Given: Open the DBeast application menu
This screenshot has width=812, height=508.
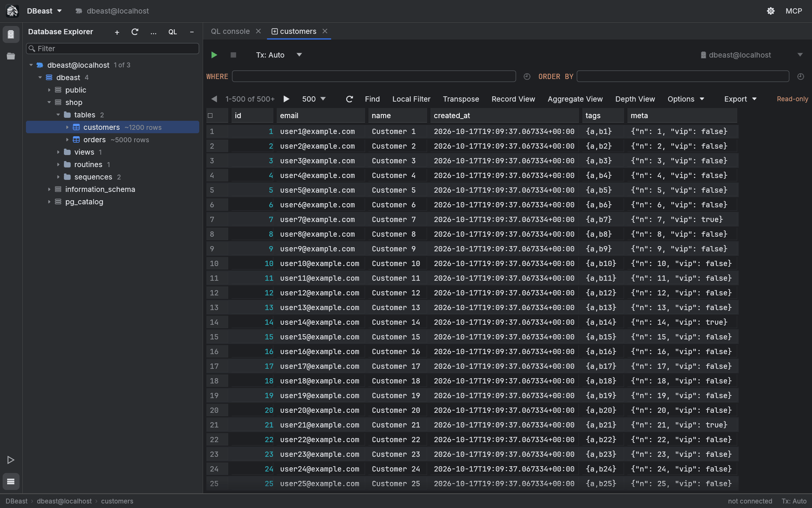Looking at the screenshot, I should point(44,11).
